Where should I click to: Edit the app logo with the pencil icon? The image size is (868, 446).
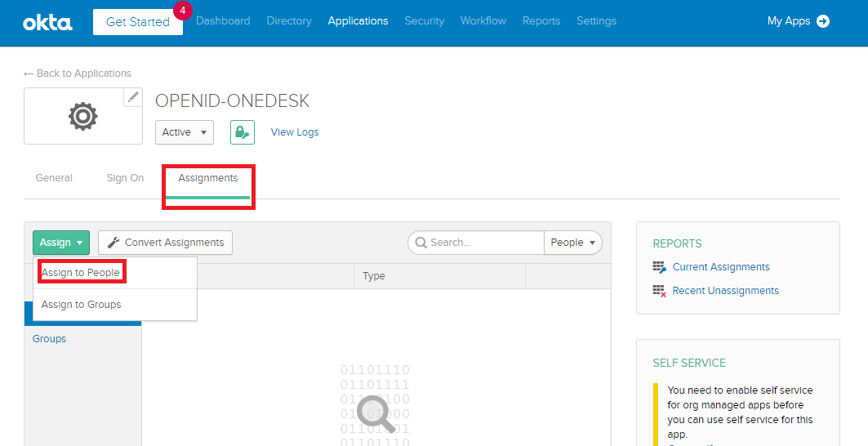(132, 97)
